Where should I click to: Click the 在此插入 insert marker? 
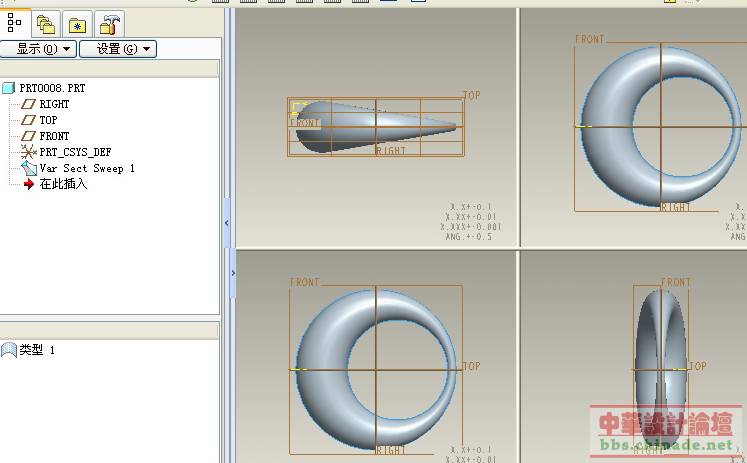tap(63, 184)
